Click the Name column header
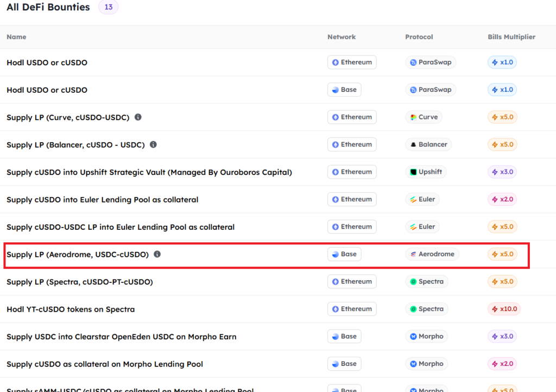 16,37
